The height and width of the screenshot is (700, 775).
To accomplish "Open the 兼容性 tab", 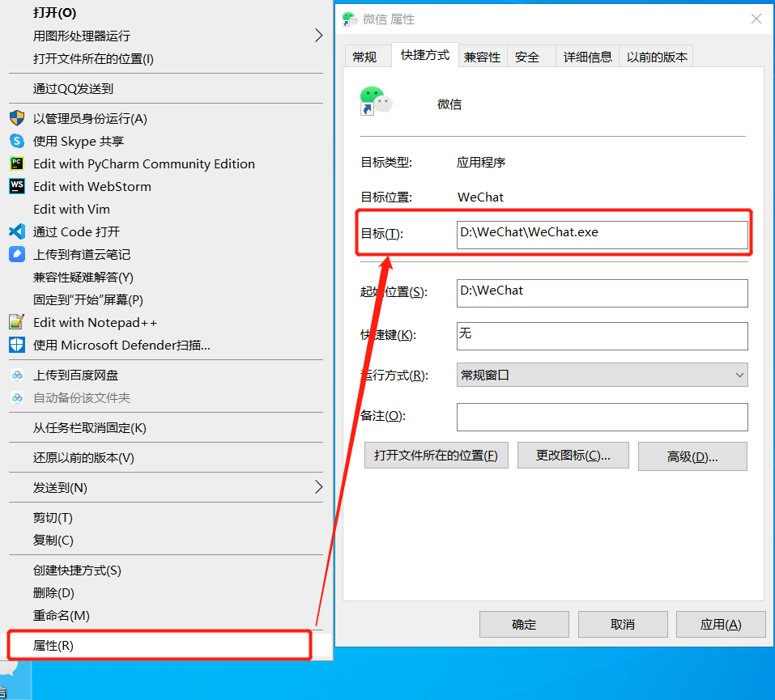I will pos(483,57).
